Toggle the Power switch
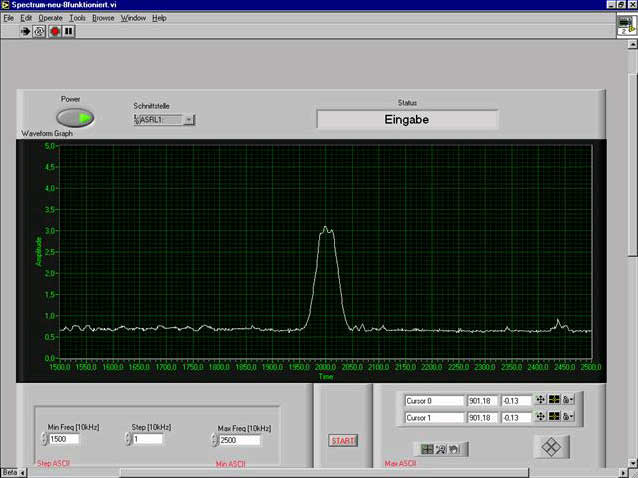Image resolution: width=638 pixels, height=478 pixels. pyautogui.click(x=77, y=118)
